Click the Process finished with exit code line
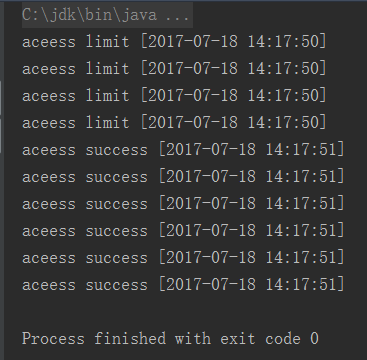Viewport: 367px width, 360px height. tap(170, 339)
